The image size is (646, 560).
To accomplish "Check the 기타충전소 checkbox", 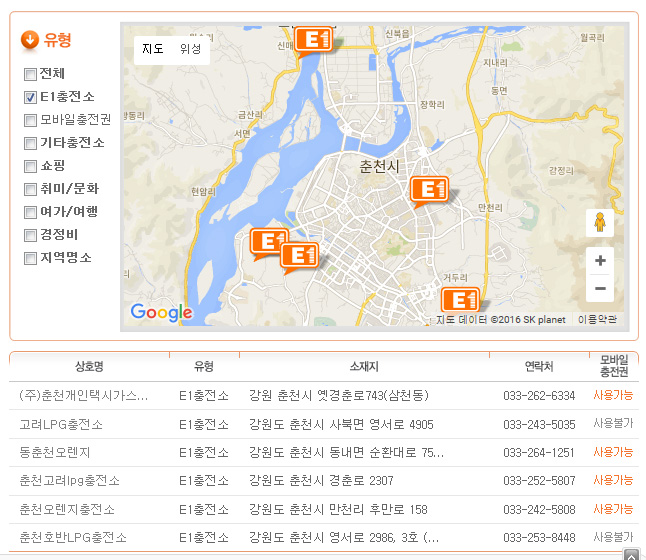I will (x=30, y=143).
